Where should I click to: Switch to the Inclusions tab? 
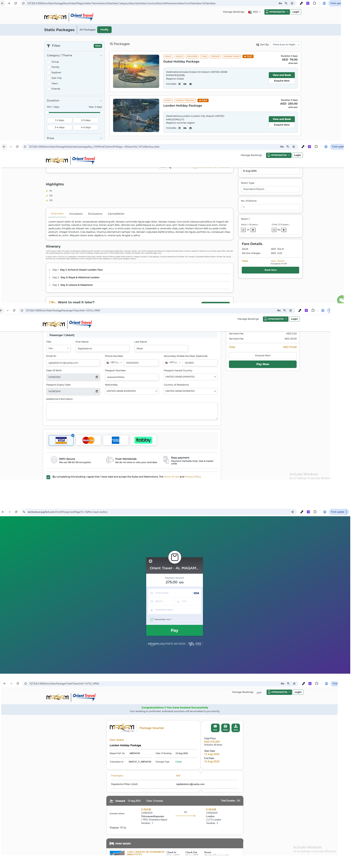76,214
